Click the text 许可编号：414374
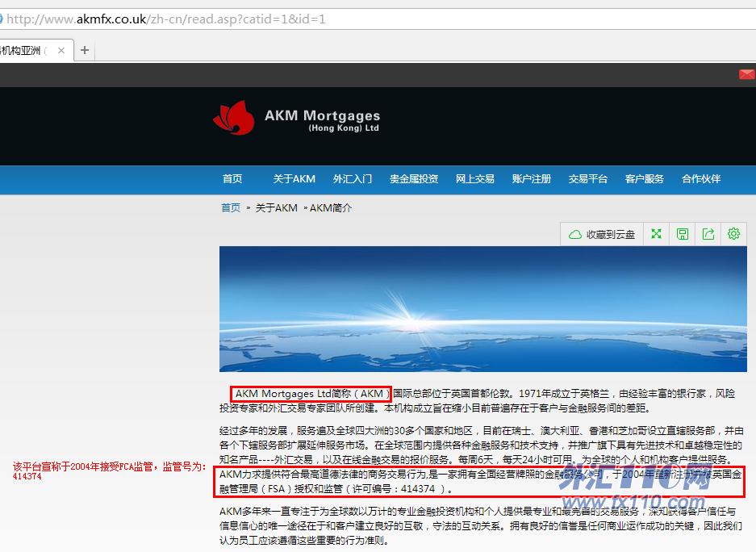Image resolution: width=756 pixels, height=552 pixels. pyautogui.click(x=394, y=488)
